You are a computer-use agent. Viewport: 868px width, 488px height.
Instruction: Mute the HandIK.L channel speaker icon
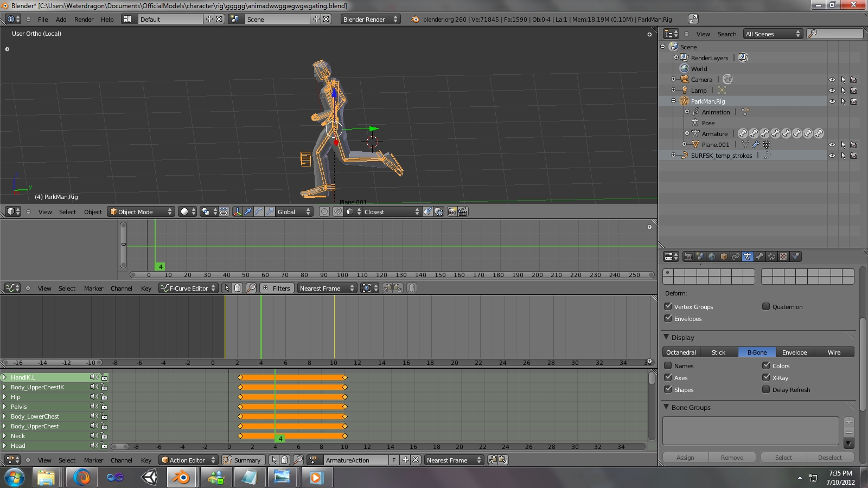(94, 377)
